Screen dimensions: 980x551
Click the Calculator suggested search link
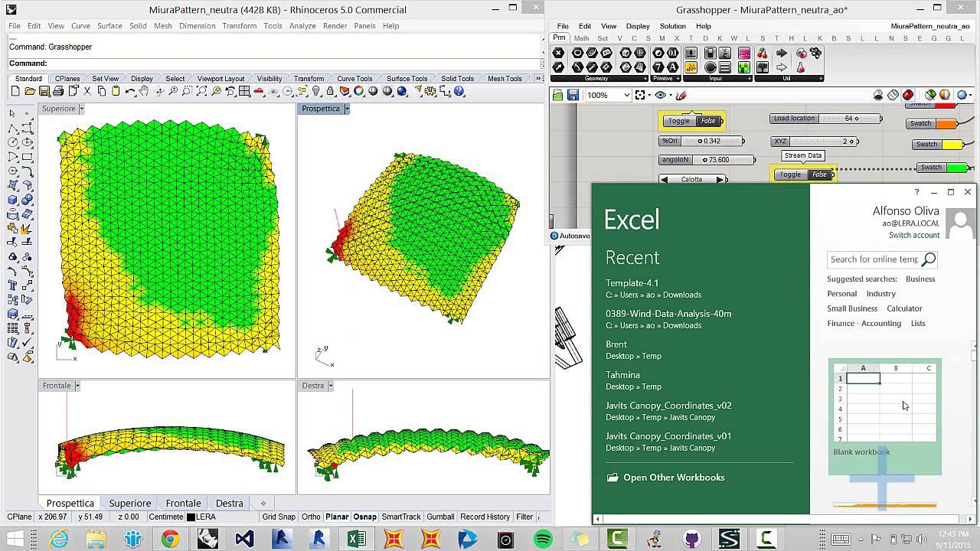(904, 308)
